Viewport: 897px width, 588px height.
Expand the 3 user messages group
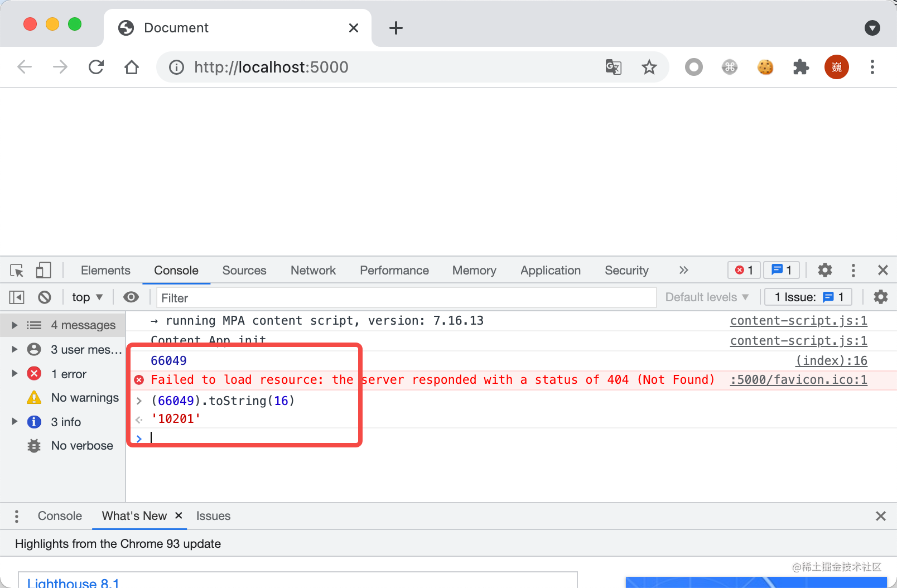(x=15, y=350)
